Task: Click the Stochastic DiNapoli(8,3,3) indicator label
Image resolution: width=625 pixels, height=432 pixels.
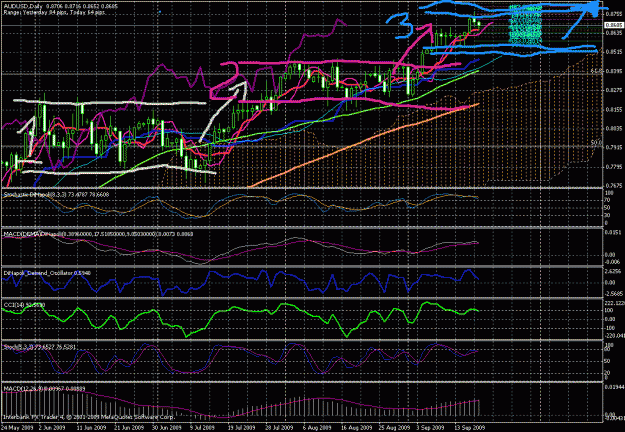Action: [x=56, y=194]
